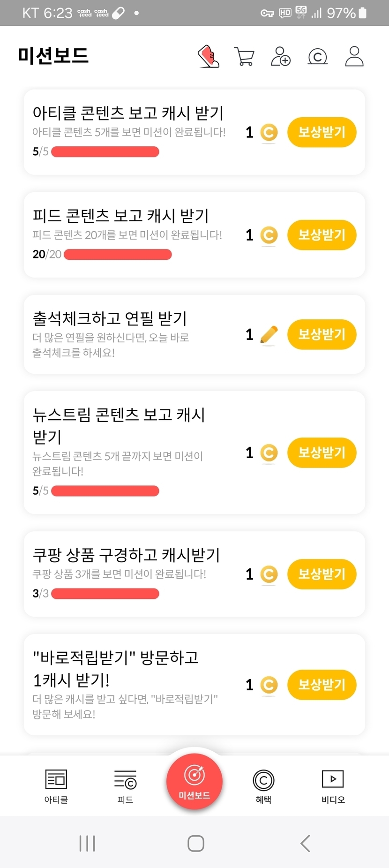Tap the 뉴스트림 mission 5/5 progress bar
Viewport: 389px width, 868px height.
point(105,491)
